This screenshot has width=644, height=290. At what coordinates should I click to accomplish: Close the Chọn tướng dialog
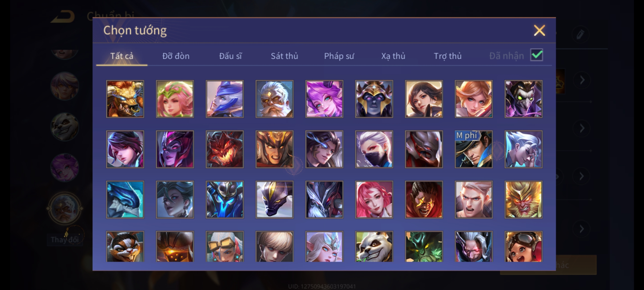[x=539, y=30]
